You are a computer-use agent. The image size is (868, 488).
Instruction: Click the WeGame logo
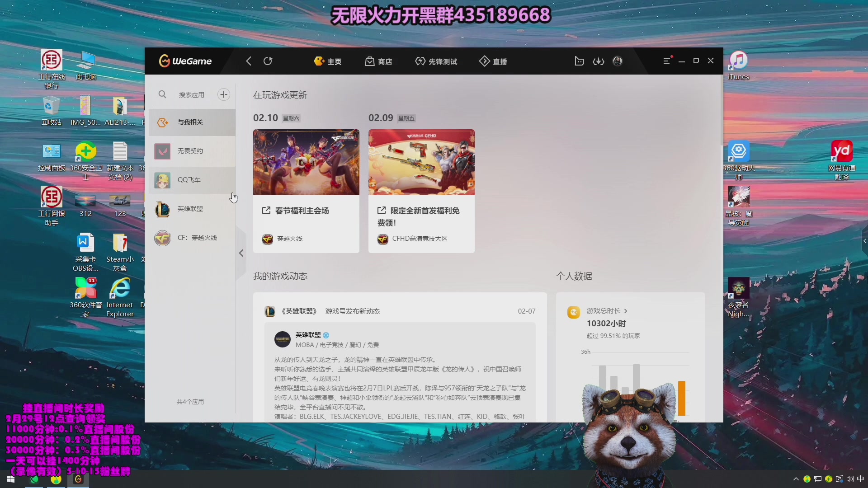coord(185,61)
